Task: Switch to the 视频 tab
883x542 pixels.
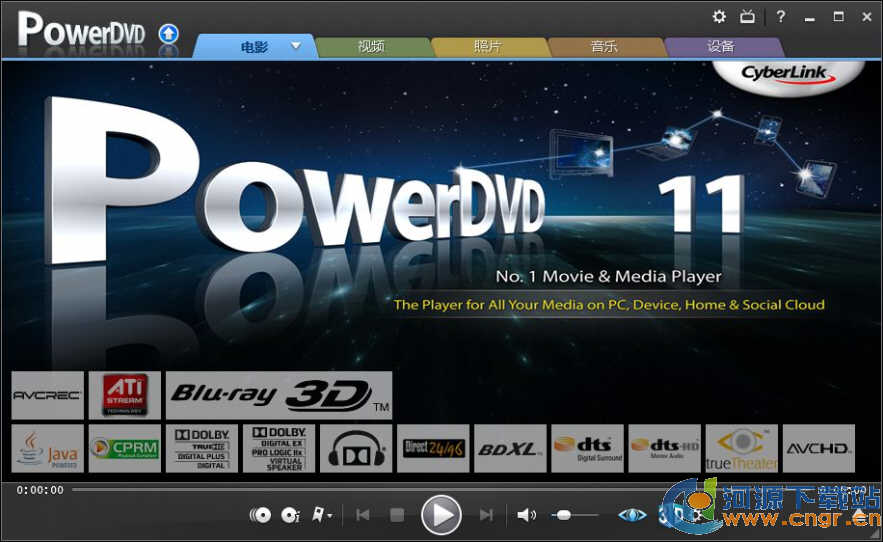Action: coord(371,47)
